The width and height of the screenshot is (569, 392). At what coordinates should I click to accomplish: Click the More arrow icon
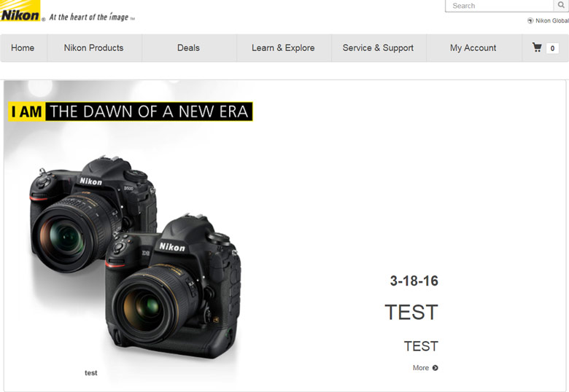435,368
